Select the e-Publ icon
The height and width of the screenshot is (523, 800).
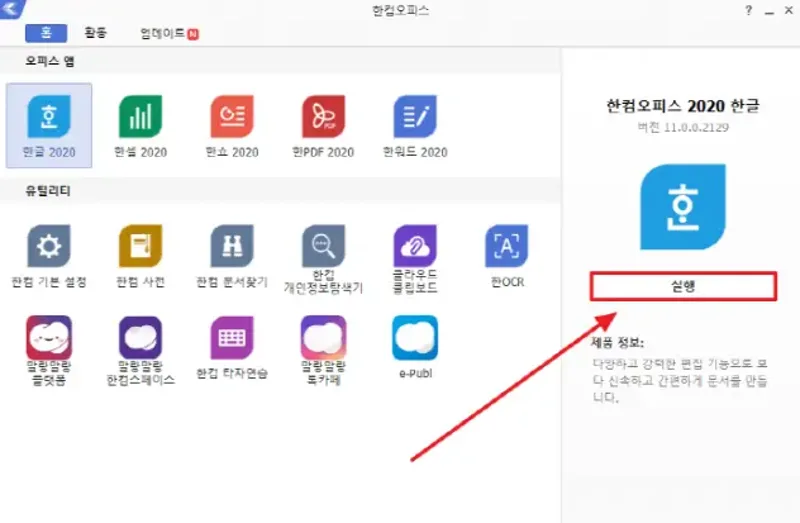415,337
